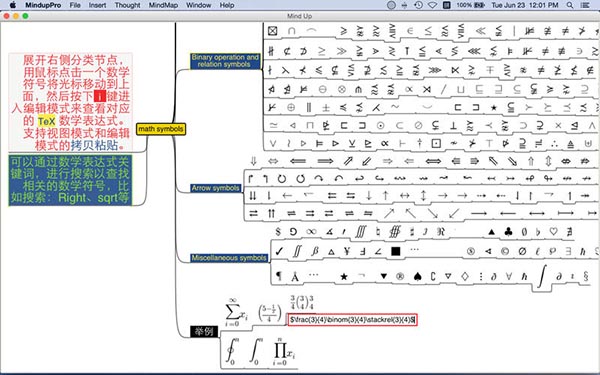600x375 pixels.
Task: Click the black star in Miscellaneous symbols
Action: (x=344, y=276)
